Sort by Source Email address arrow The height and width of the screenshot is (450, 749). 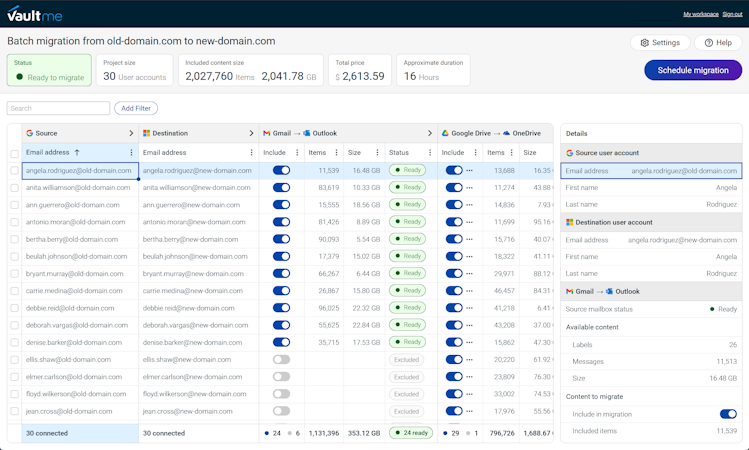point(77,152)
